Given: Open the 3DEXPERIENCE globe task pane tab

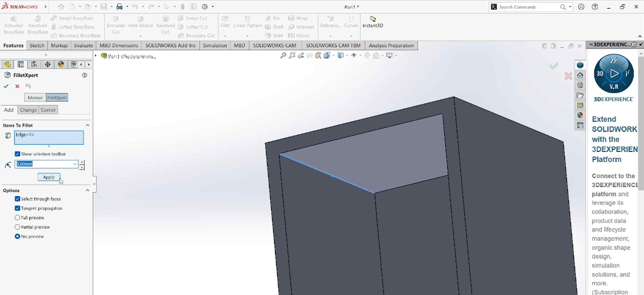Looking at the screenshot, I should tap(580, 65).
